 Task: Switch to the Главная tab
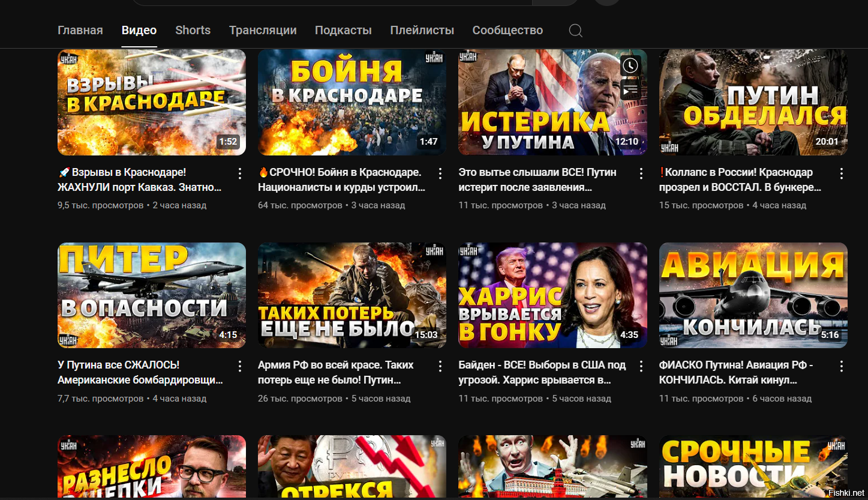(x=80, y=31)
